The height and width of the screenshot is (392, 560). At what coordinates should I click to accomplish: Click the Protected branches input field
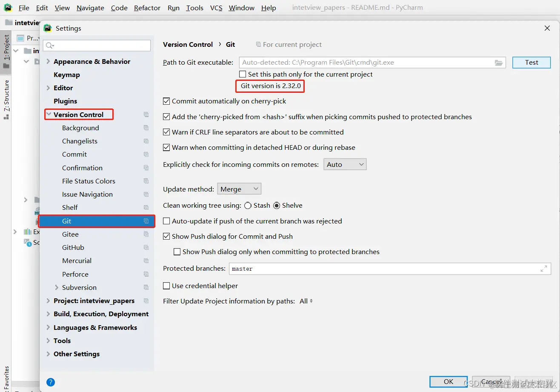click(x=389, y=269)
